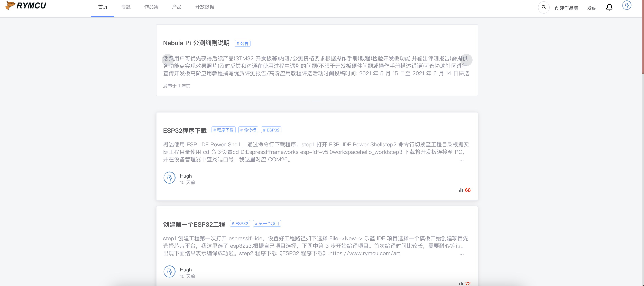
Task: Click the RYMCU logo
Action: tap(26, 5)
